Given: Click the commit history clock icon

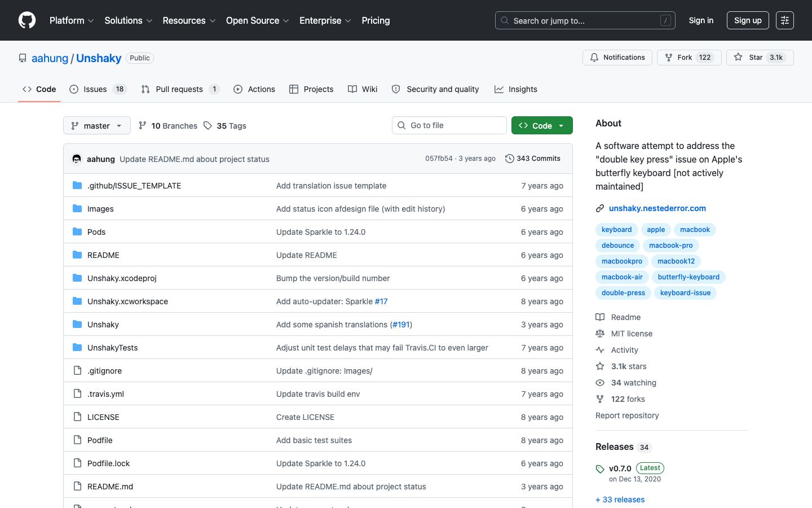Looking at the screenshot, I should point(509,159).
